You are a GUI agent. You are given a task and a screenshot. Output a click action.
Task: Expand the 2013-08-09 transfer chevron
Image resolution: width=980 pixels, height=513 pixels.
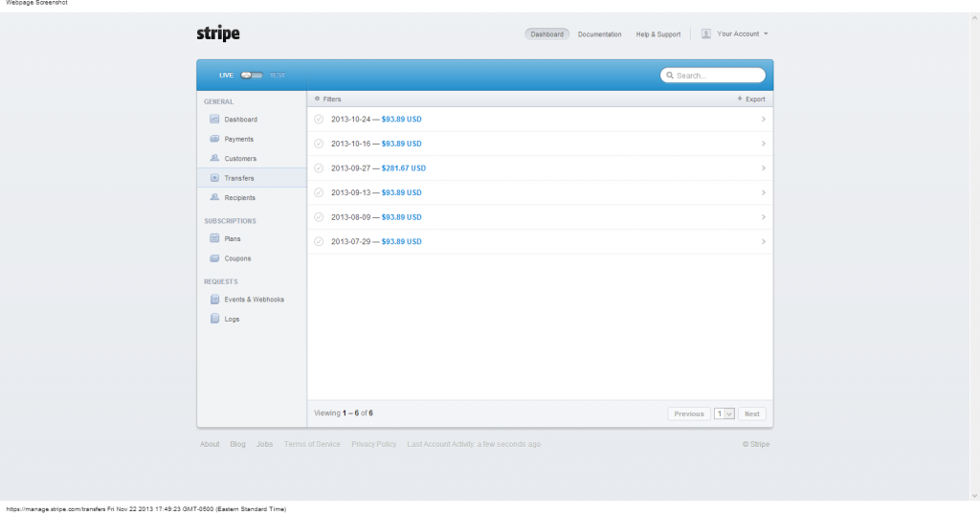763,217
